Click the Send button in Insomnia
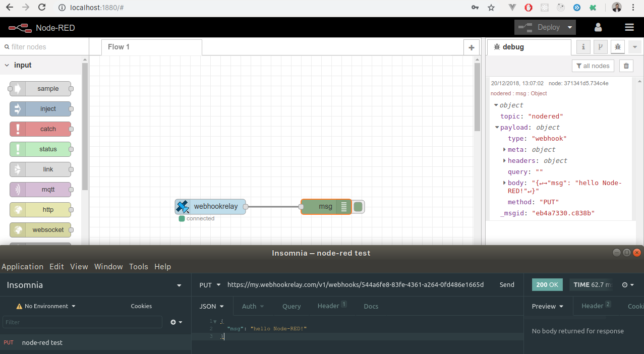Screen dimensions: 644x354 point(506,284)
